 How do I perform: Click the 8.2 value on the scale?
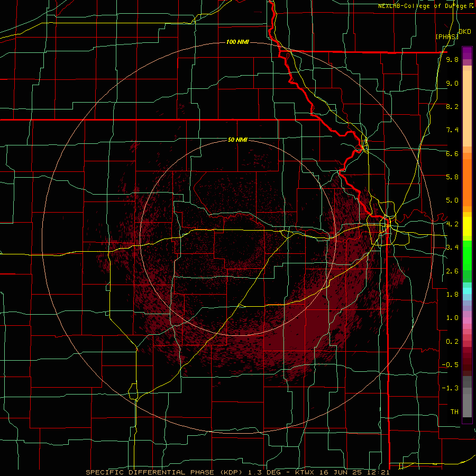(x=452, y=106)
